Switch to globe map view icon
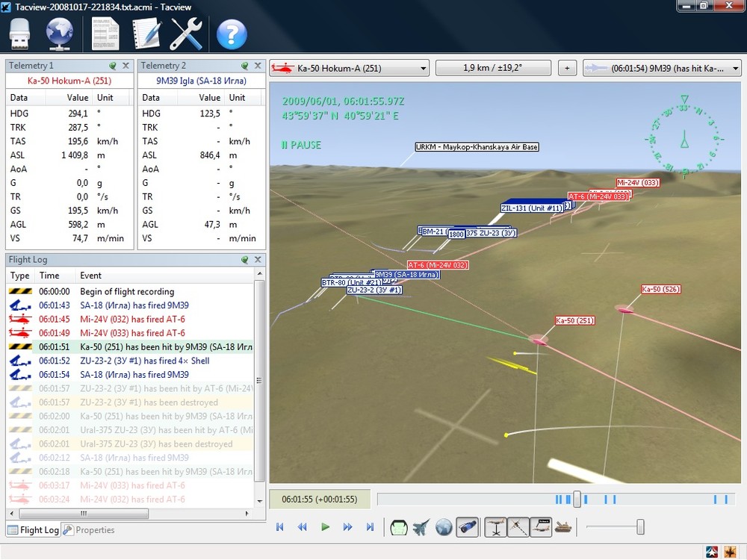 pyautogui.click(x=444, y=527)
